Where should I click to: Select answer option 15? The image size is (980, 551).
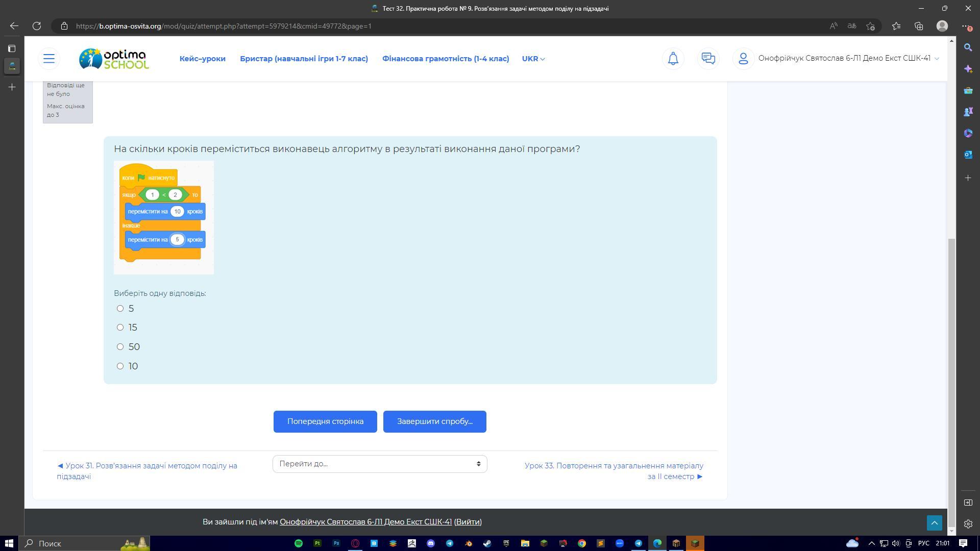coord(120,328)
